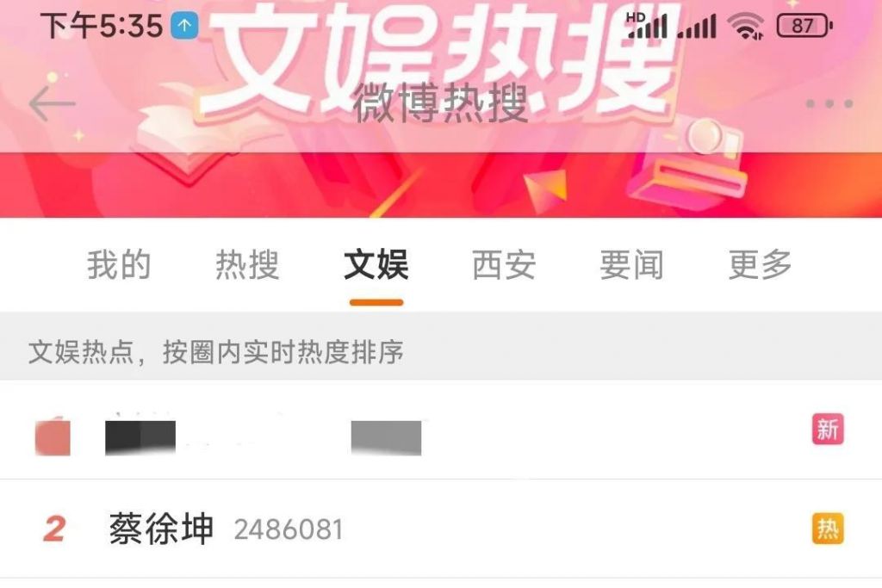882x588 pixels.
Task: Tap the red 新 badge on first entry
Action: click(828, 430)
